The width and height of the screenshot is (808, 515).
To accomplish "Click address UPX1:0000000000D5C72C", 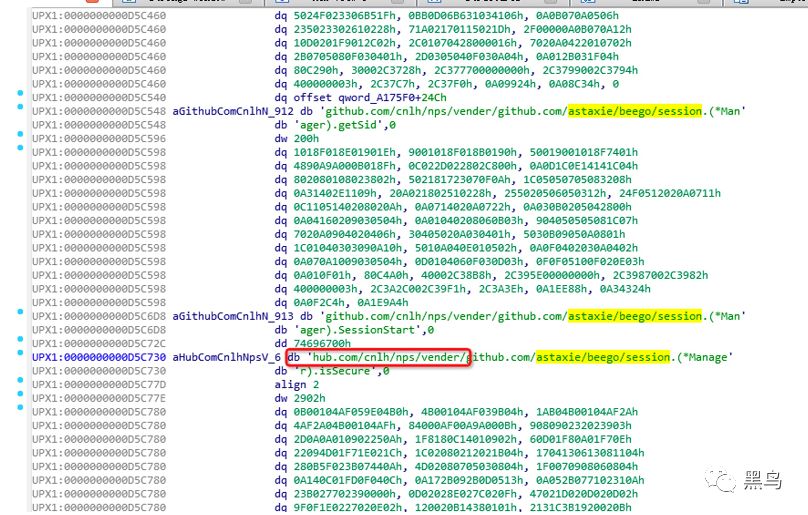I will pos(99,344).
